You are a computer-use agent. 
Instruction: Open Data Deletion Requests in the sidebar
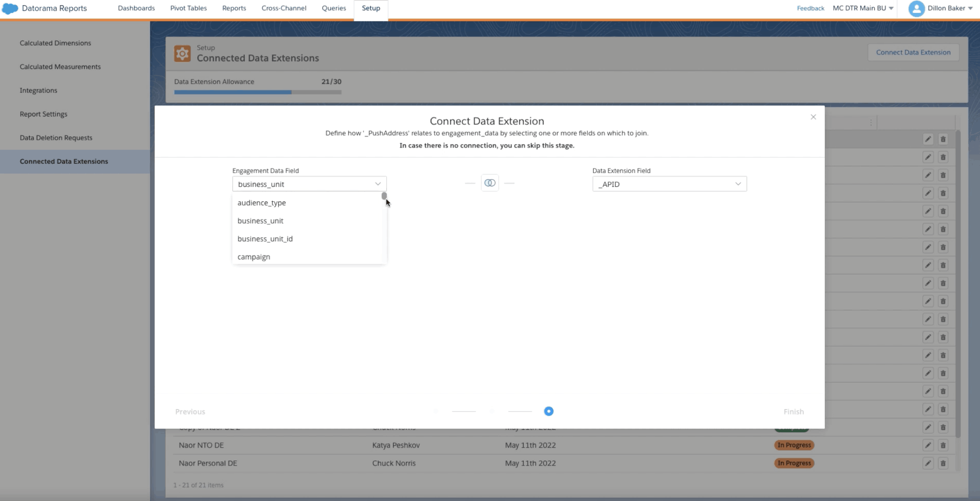[56, 138]
